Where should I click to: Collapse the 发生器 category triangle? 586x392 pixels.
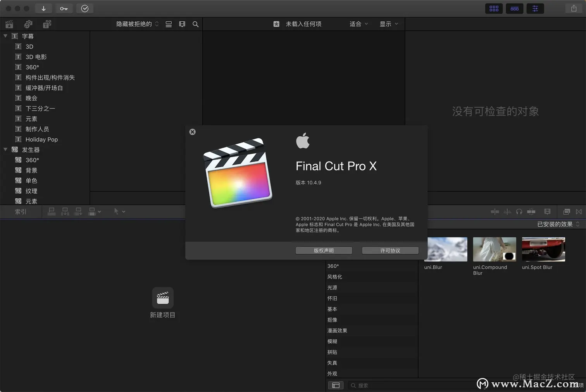[5, 150]
